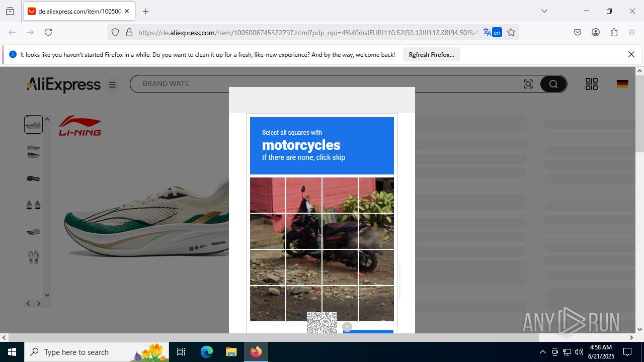Open the recent browsing Firefox View icon
The image size is (644, 362).
coord(10,11)
